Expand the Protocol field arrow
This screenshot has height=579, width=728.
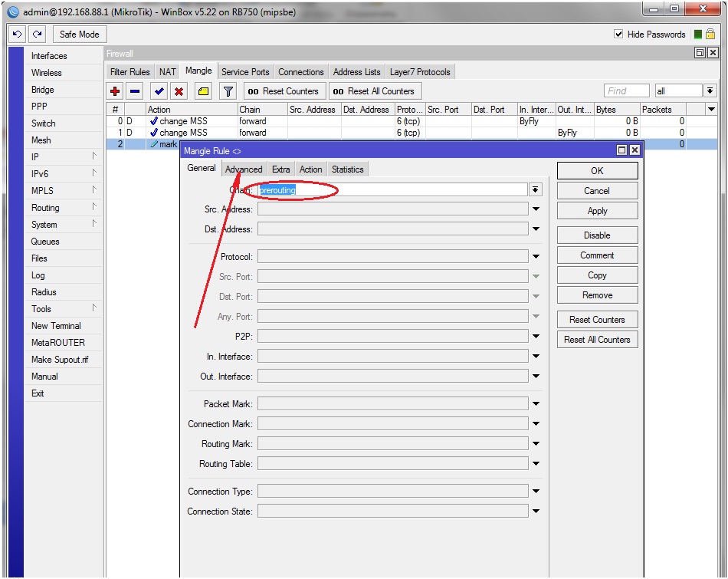536,257
